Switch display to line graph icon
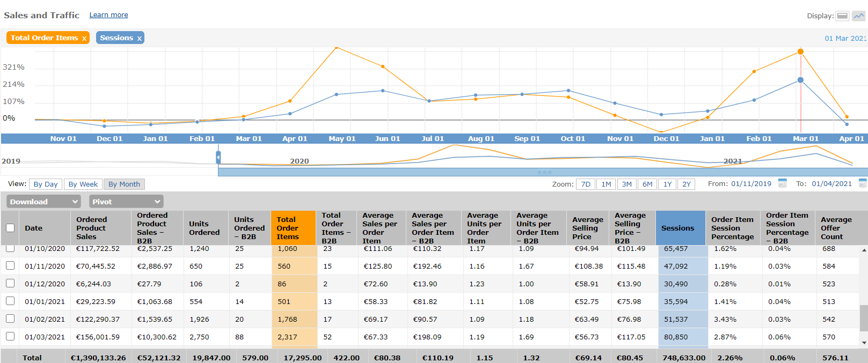 coord(859,16)
